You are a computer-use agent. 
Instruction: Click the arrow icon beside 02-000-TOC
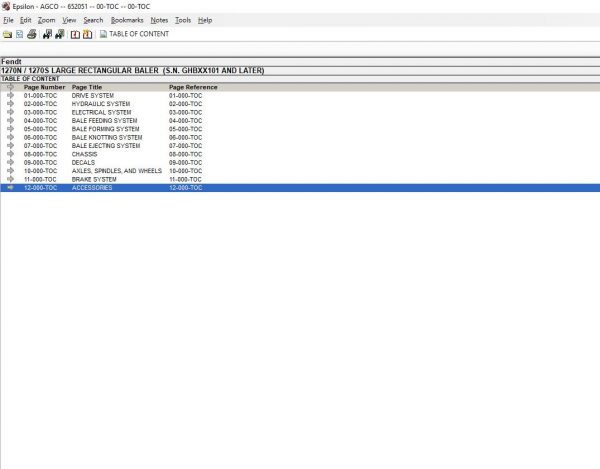coord(10,104)
